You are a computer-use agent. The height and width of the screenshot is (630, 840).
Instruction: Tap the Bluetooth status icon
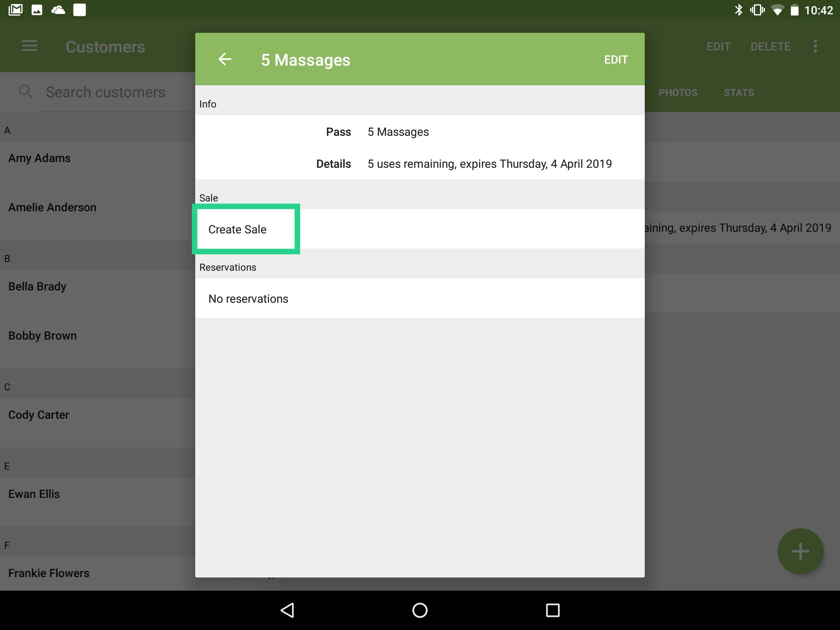[x=738, y=10]
